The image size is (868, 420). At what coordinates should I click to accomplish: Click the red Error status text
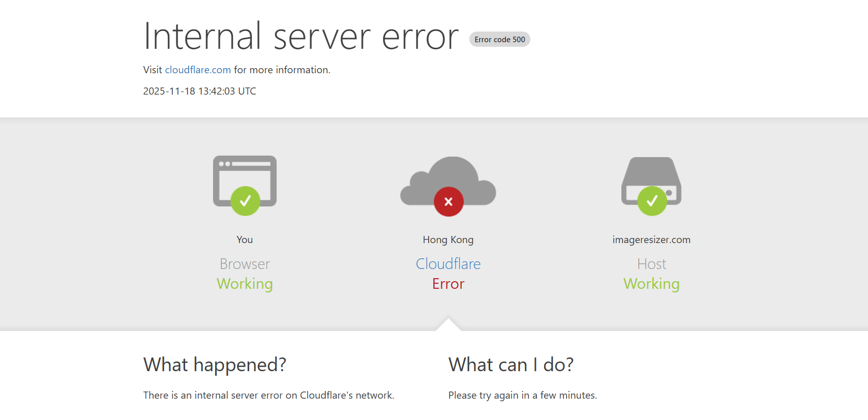pyautogui.click(x=448, y=284)
